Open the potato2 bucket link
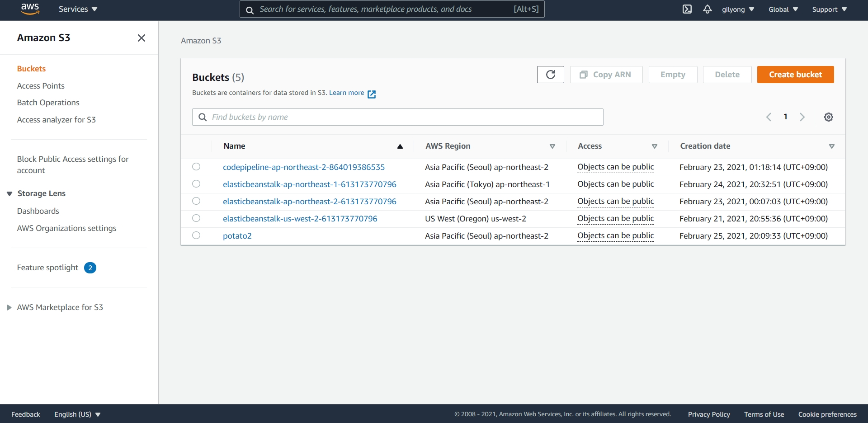The height and width of the screenshot is (423, 868). coord(237,236)
